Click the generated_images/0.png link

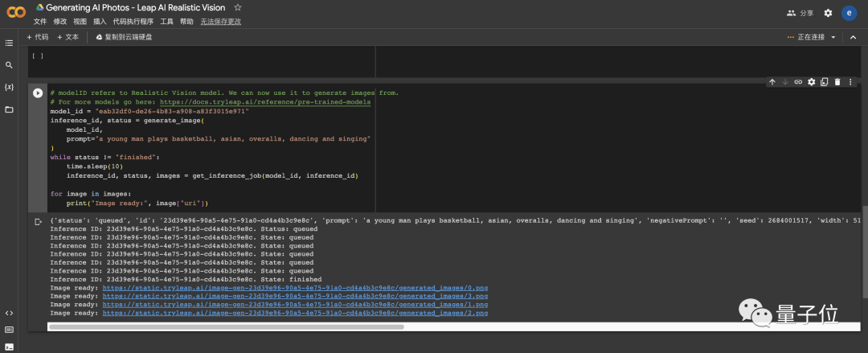[x=295, y=287]
